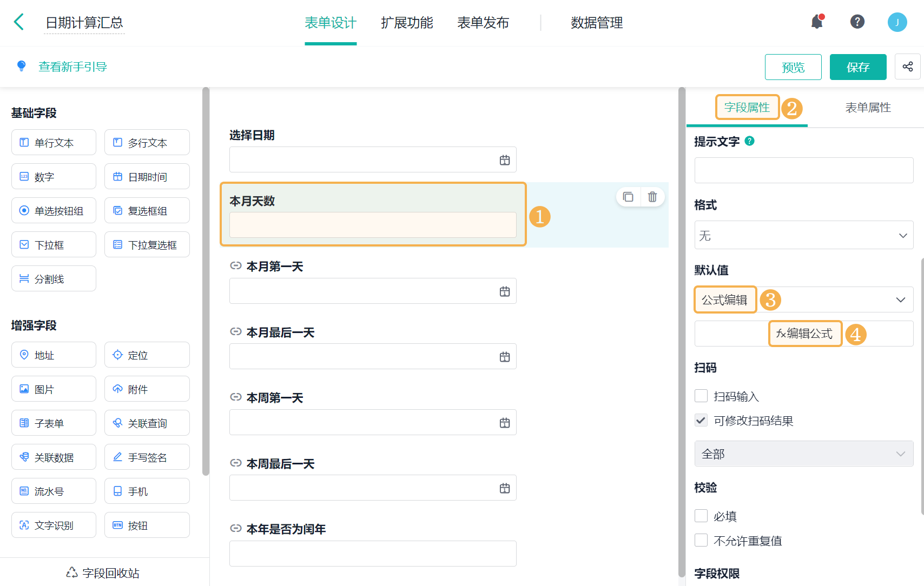Click the 保存 button
Screen dimensions: 924x586
[x=858, y=67]
